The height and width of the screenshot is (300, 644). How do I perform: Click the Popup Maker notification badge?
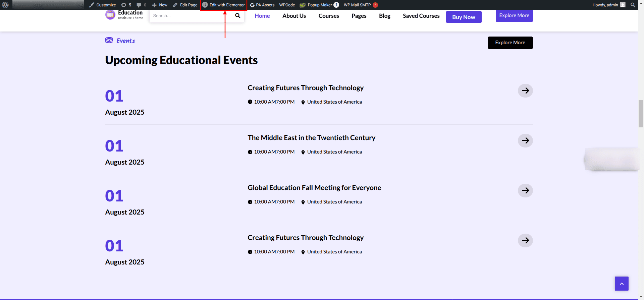[x=336, y=5]
